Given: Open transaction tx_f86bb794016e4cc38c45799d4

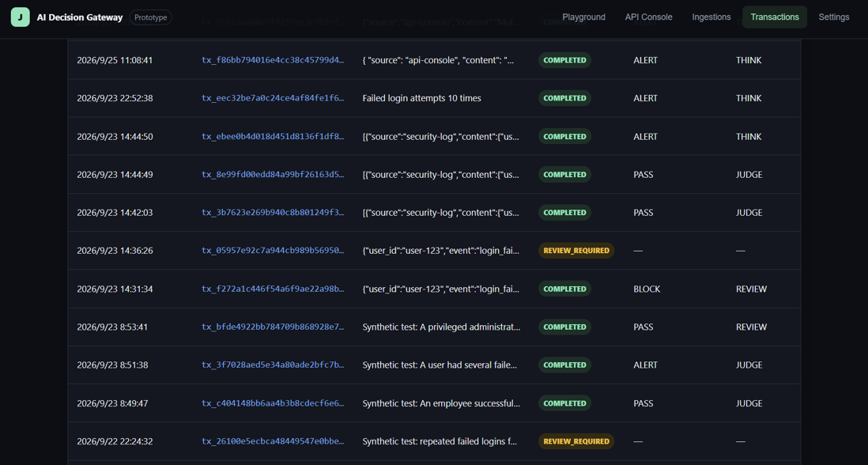Looking at the screenshot, I should click(x=273, y=60).
